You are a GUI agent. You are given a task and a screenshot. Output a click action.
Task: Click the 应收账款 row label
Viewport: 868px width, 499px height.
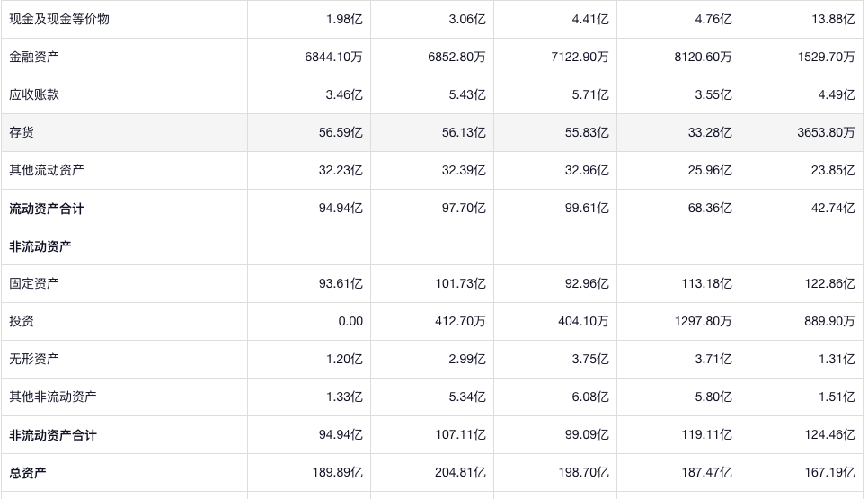pos(34,94)
